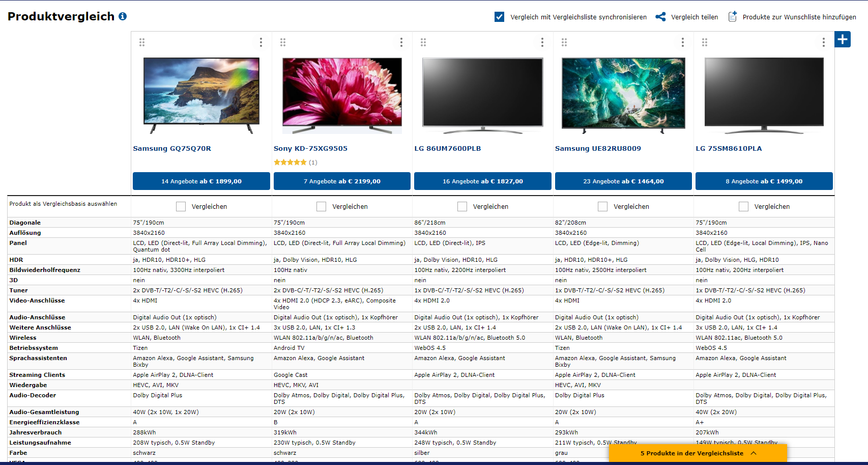Grab the drag handle of Samsung GQ75Q70R column
868x465 pixels.
[x=142, y=42]
